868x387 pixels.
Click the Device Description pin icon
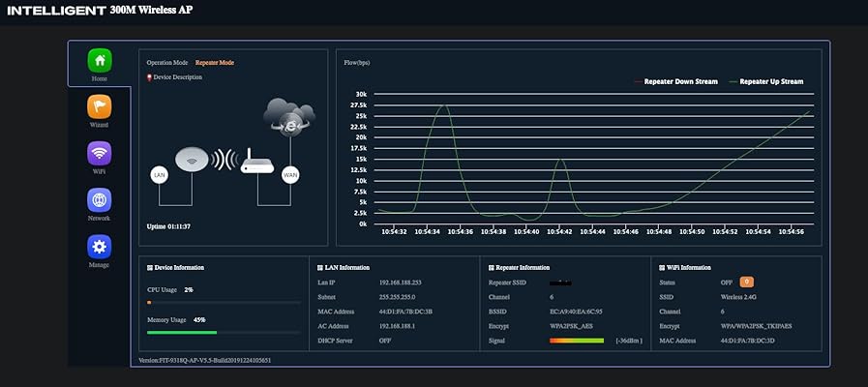point(149,77)
